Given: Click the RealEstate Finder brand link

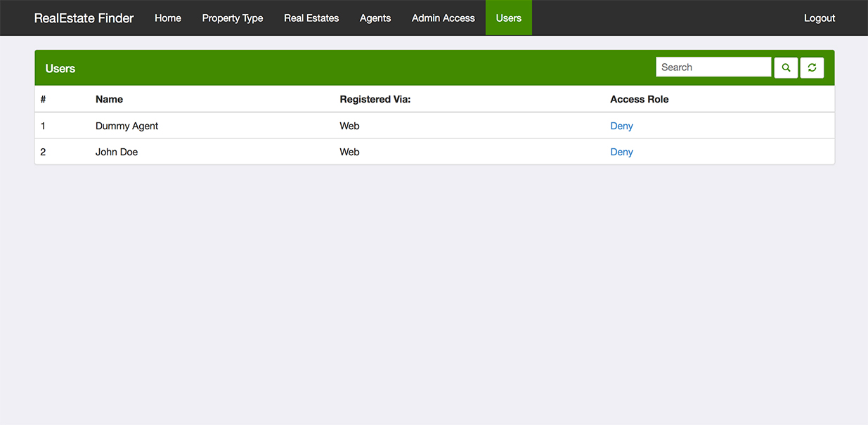Looking at the screenshot, I should (84, 18).
